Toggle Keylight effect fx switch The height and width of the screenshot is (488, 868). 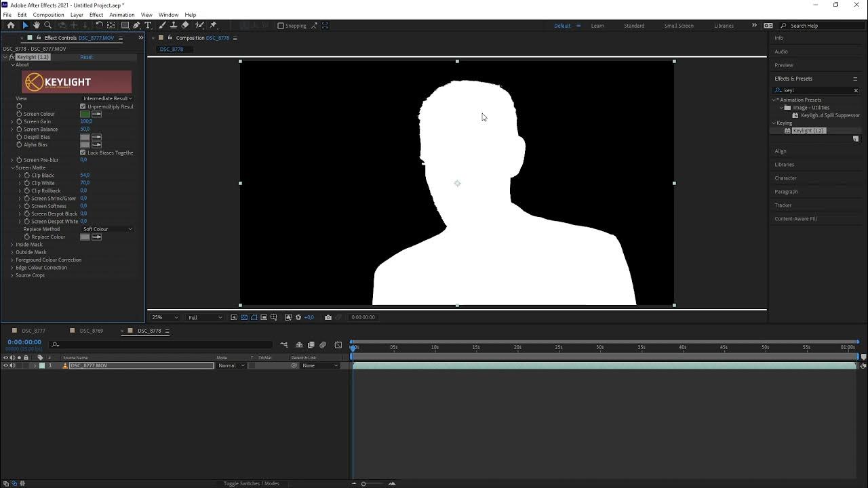click(12, 57)
